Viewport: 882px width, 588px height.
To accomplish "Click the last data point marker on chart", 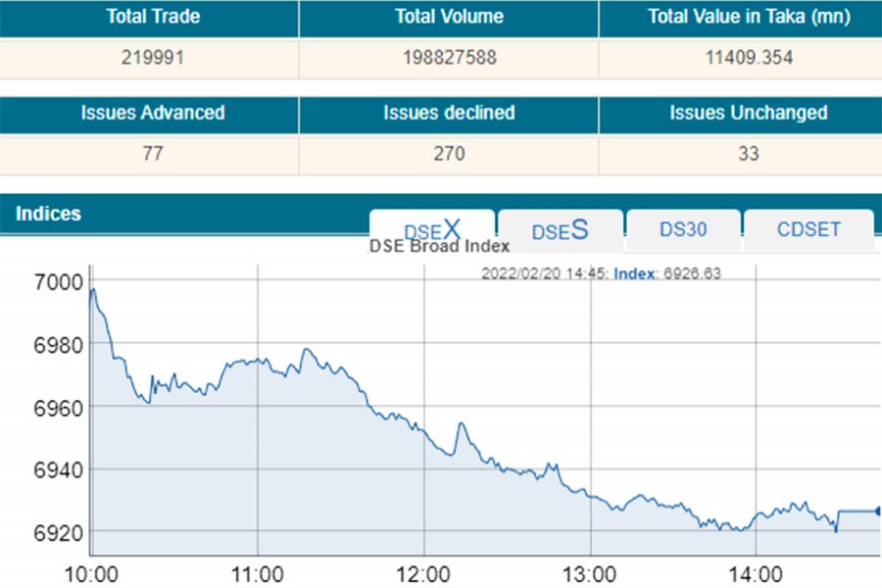I will [877, 511].
